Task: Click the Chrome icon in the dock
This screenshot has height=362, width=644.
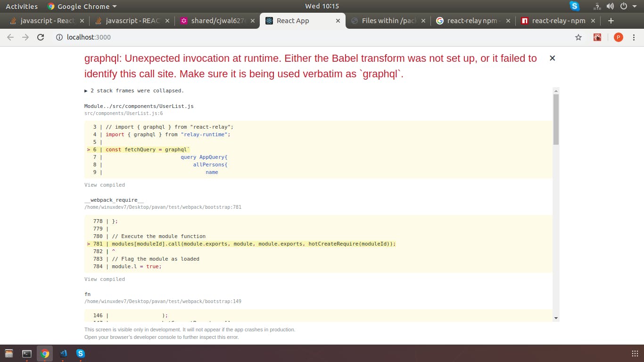Action: (x=45, y=354)
